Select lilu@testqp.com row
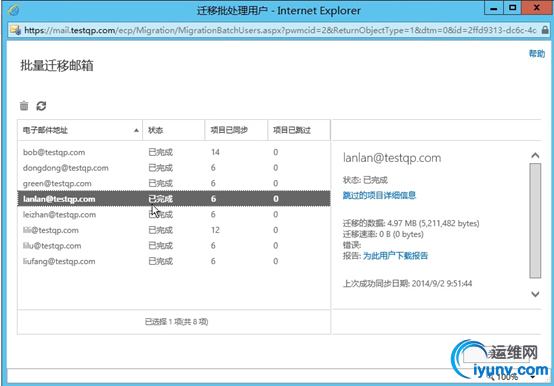Screen dimensions: 554x386 click(x=174, y=245)
